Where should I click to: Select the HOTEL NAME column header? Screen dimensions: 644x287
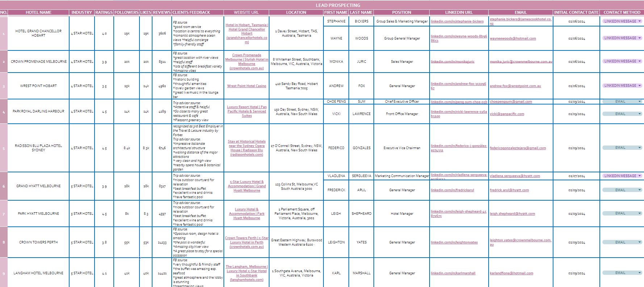[x=38, y=12]
